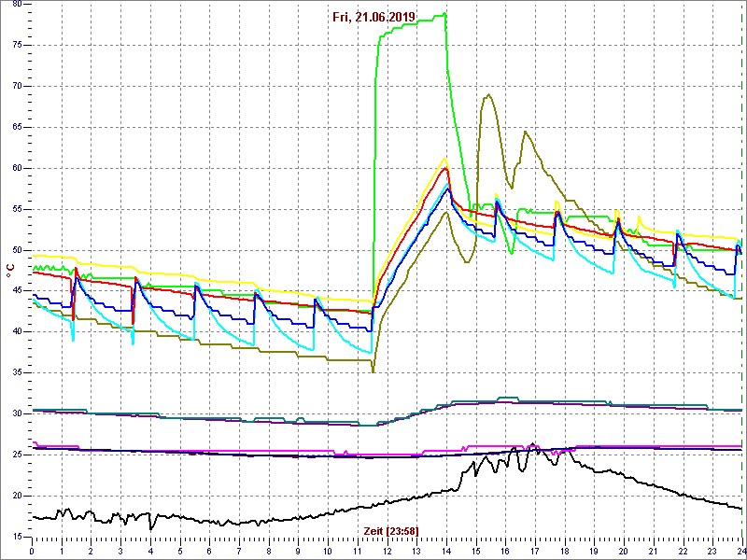Select hour 0 on the time axis
The image size is (747, 560).
pos(32,550)
